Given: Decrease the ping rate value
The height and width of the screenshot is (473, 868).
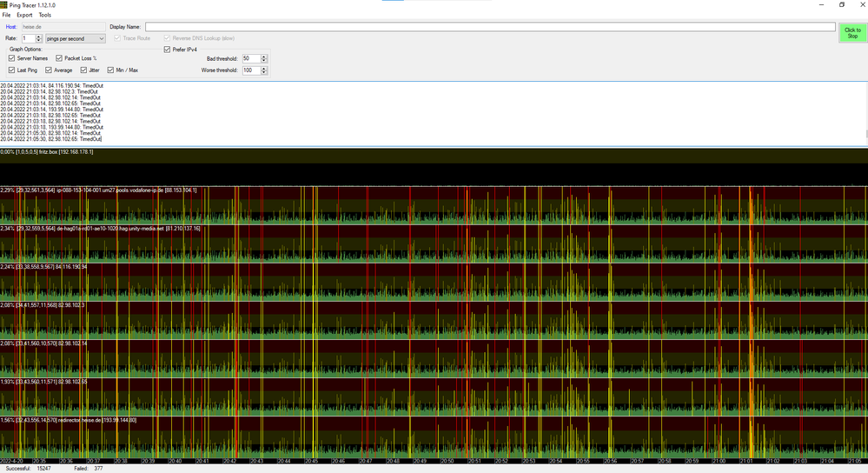Looking at the screenshot, I should (x=39, y=41).
